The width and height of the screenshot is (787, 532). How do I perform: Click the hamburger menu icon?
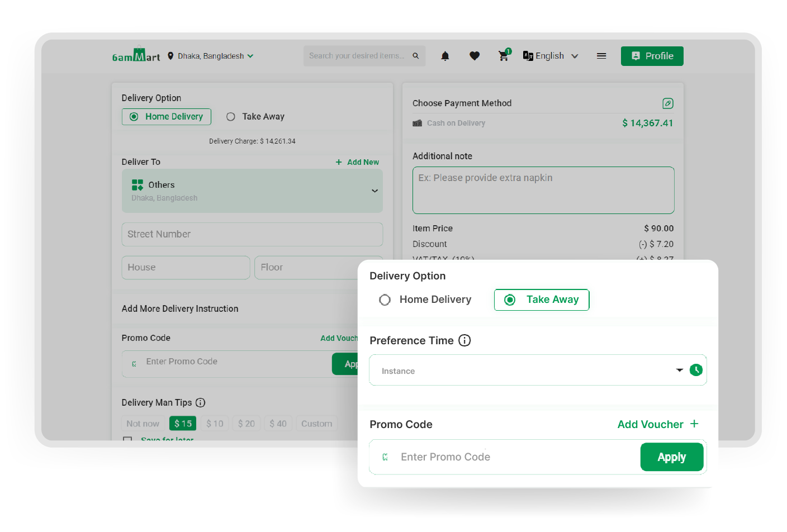(x=601, y=56)
